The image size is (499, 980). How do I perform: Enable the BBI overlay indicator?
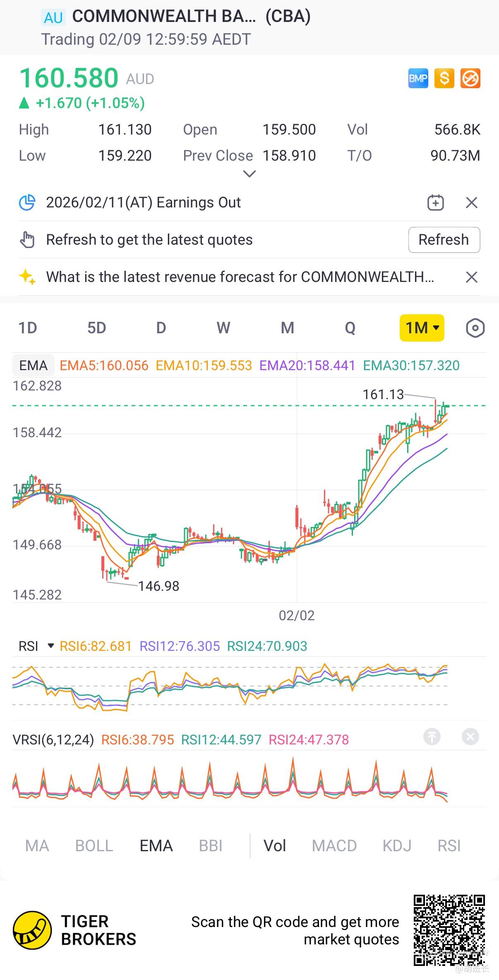point(211,846)
